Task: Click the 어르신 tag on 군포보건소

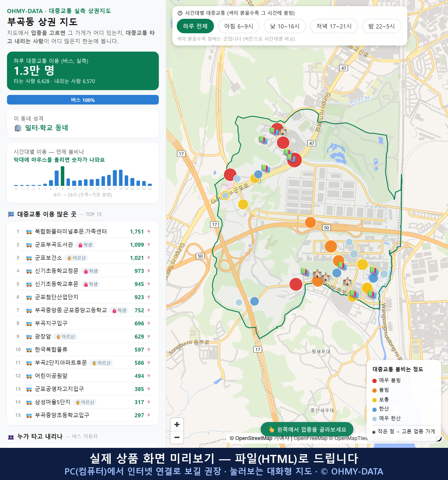Action: tap(76, 258)
